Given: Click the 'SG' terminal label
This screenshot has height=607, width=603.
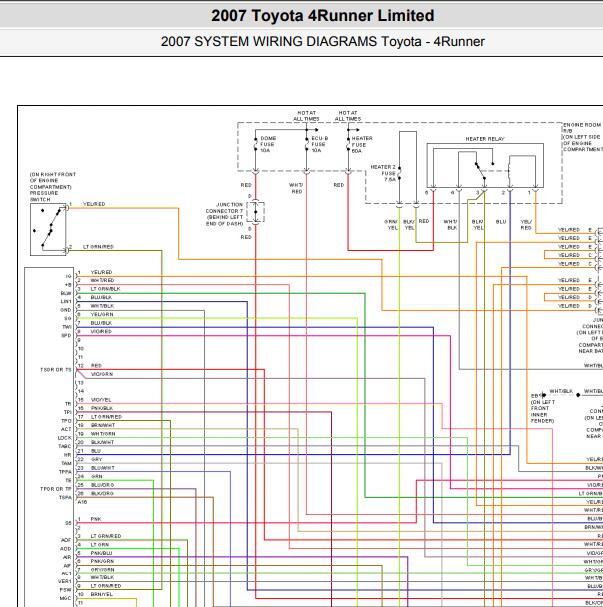Looking at the screenshot, I should [x=68, y=319].
